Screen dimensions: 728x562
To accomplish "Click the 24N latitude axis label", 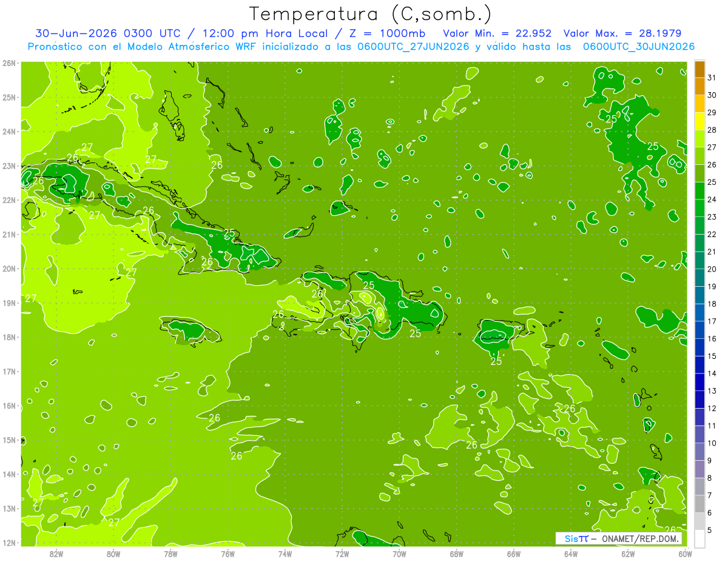I will pos(9,132).
